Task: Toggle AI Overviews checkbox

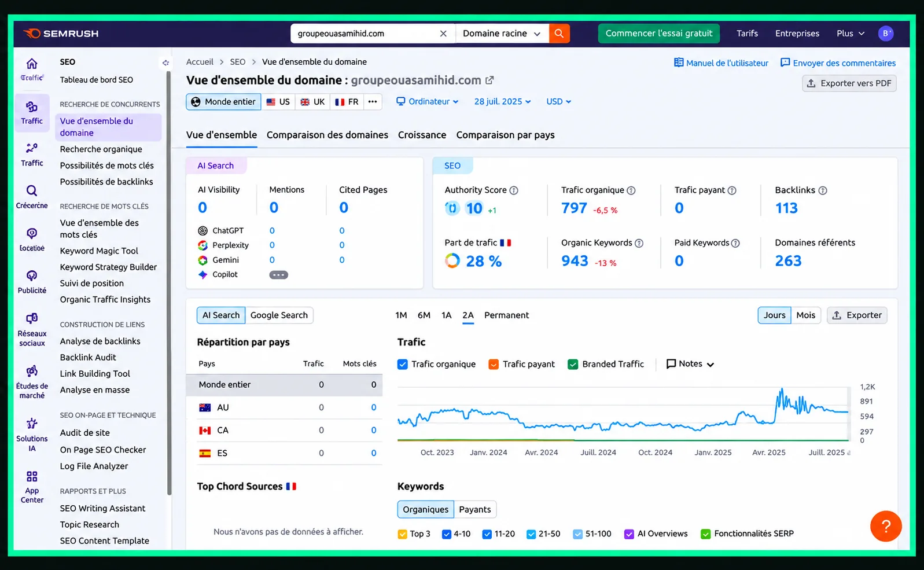Action: (629, 534)
